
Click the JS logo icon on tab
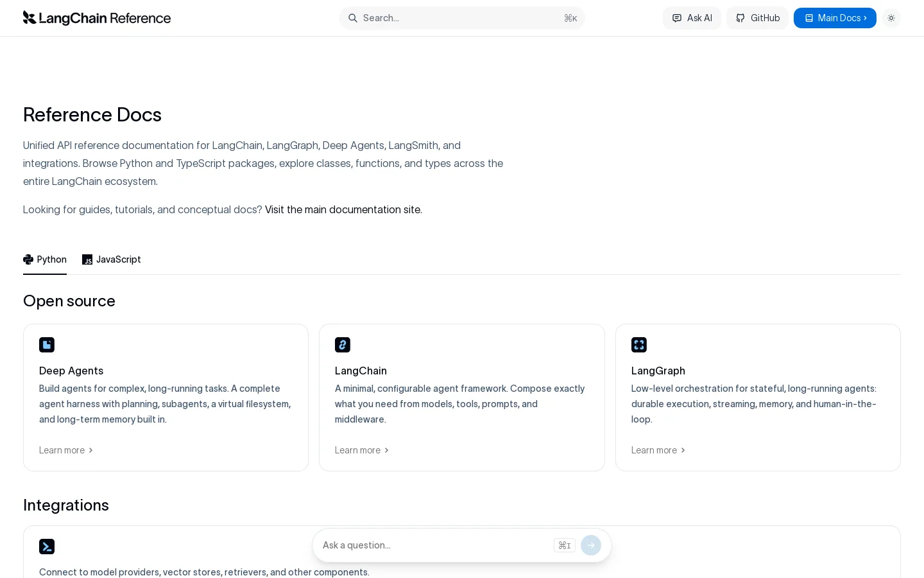pyautogui.click(x=87, y=259)
